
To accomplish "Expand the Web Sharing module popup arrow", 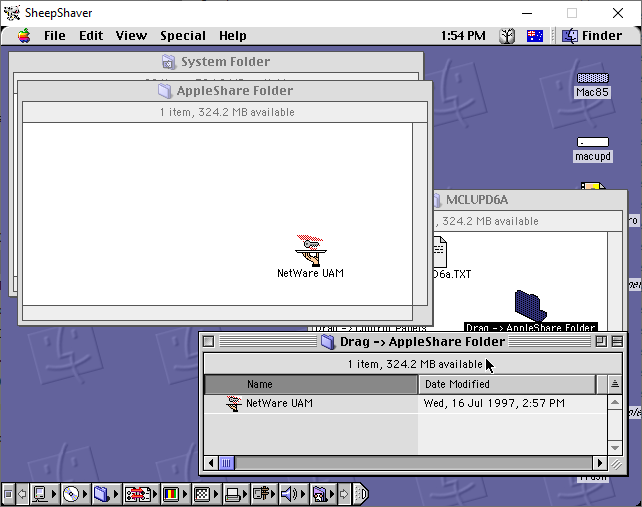I will click(x=333, y=494).
